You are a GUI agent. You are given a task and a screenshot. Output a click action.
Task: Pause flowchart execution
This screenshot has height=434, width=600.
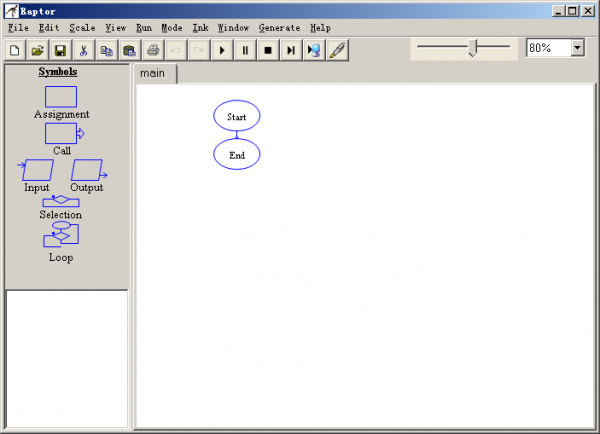point(245,50)
